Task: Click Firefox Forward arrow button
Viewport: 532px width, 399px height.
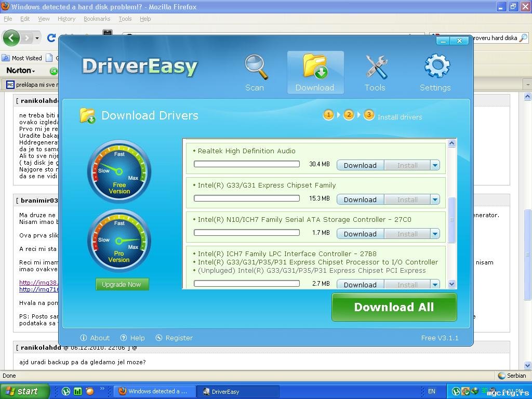Action: [x=26, y=37]
